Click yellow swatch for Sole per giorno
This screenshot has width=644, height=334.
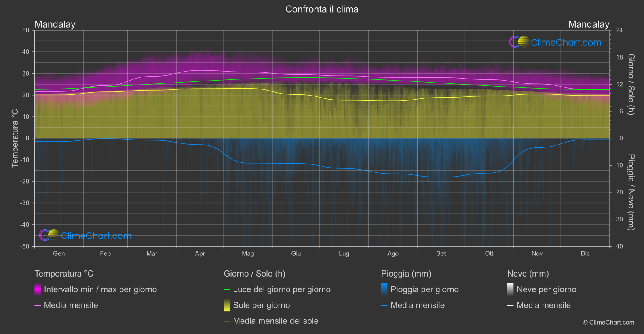pos(227,305)
